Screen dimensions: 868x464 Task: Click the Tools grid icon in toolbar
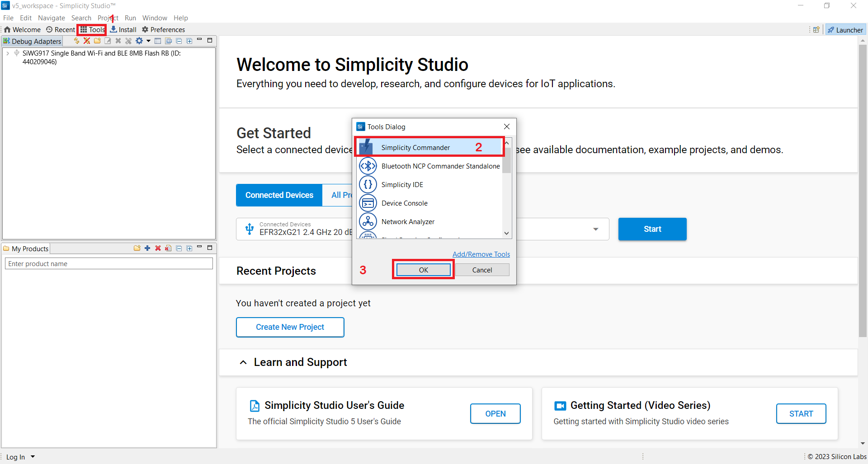tap(84, 30)
